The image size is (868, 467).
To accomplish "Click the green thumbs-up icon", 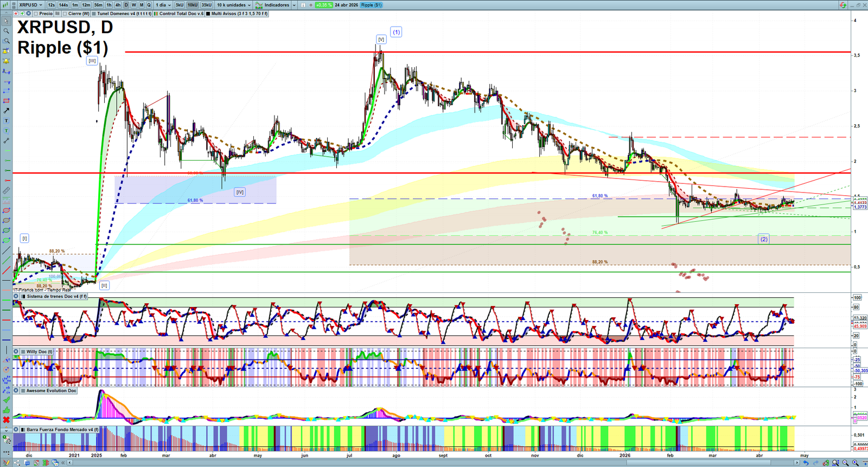I will click(x=7, y=410).
